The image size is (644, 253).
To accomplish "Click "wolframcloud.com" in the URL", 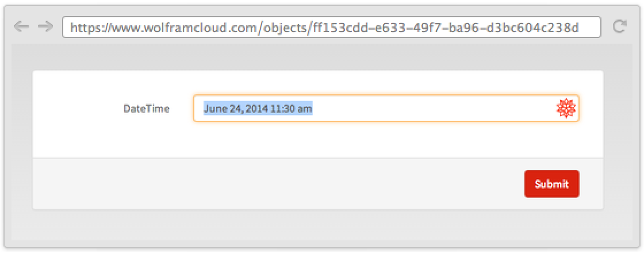I will tap(161, 27).
